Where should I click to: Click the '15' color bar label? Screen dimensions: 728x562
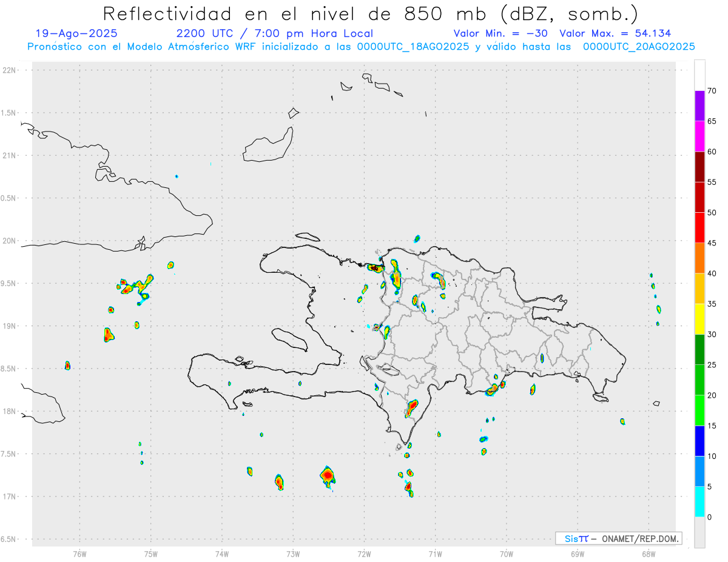click(x=712, y=426)
